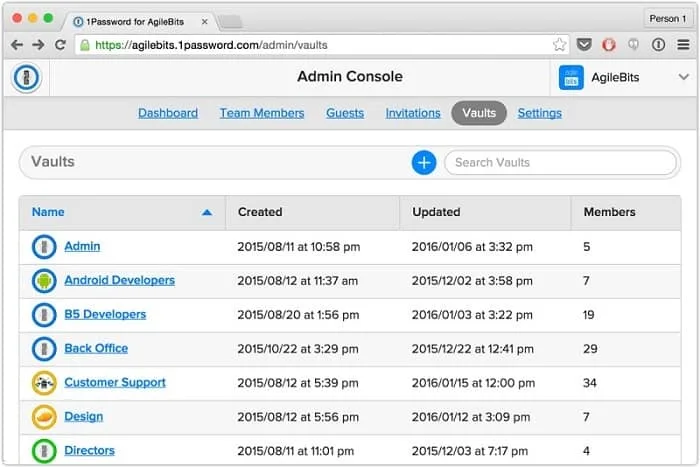The height and width of the screenshot is (467, 700).
Task: Click the Admin Console title
Action: [x=350, y=76]
